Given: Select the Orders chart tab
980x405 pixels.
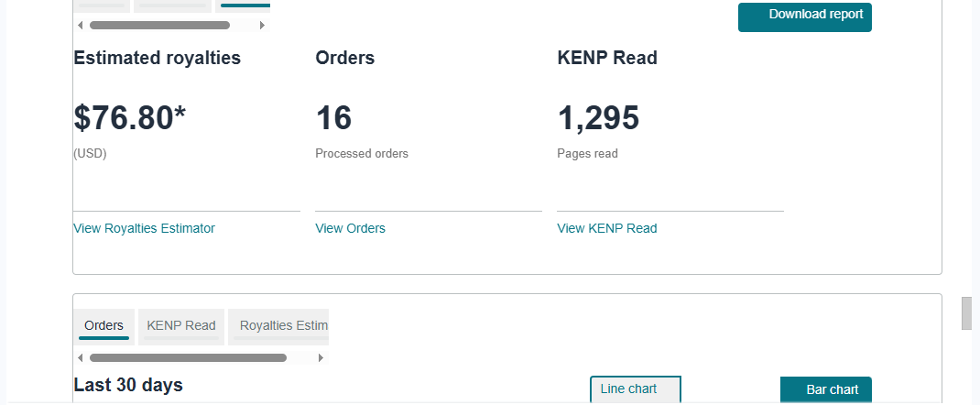Looking at the screenshot, I should [103, 326].
